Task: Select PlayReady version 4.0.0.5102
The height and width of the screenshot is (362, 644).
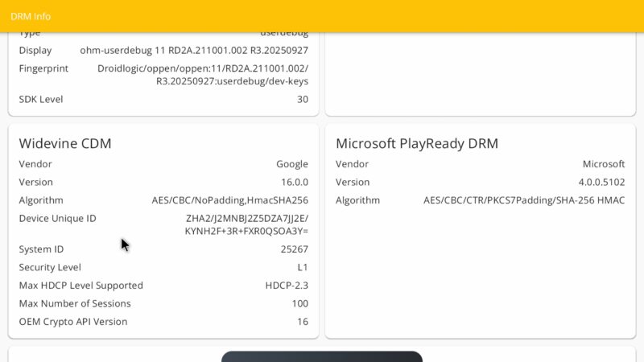Action: (601, 182)
